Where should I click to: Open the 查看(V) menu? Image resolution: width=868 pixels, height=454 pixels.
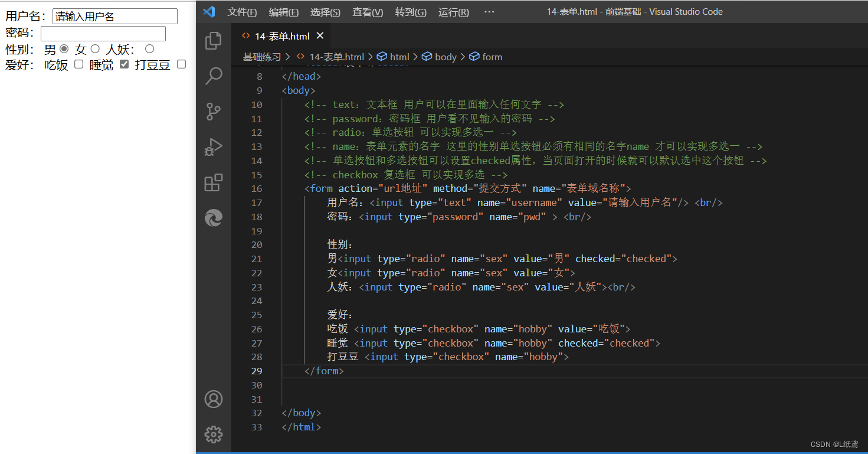[x=368, y=12]
